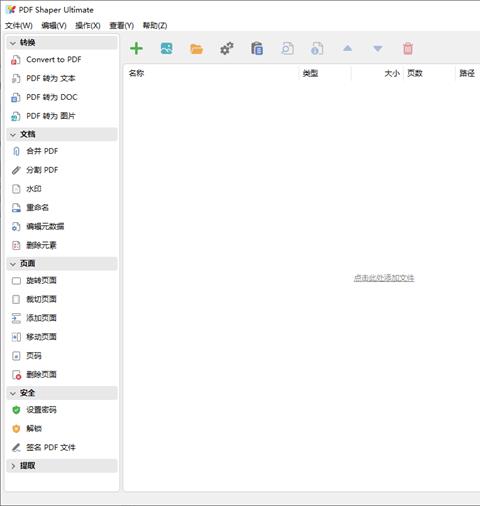Sort by the 页数 column header

[415, 73]
